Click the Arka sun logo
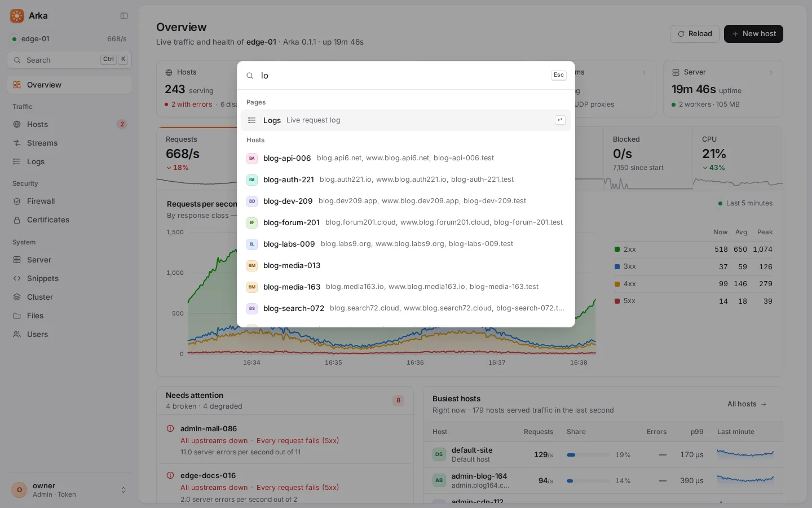Screen dimensions: 812x508 (x=17, y=16)
